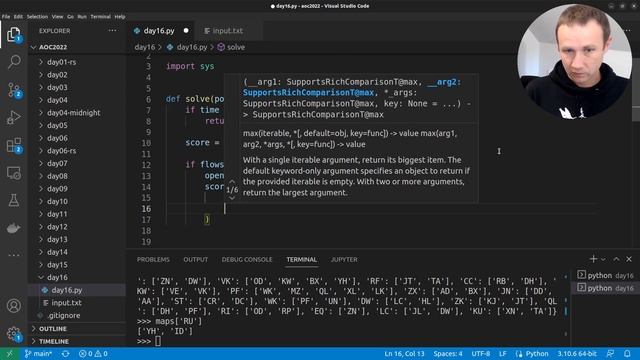Change encoding via UTF-8
The height and width of the screenshot is (360, 640).
(481, 353)
